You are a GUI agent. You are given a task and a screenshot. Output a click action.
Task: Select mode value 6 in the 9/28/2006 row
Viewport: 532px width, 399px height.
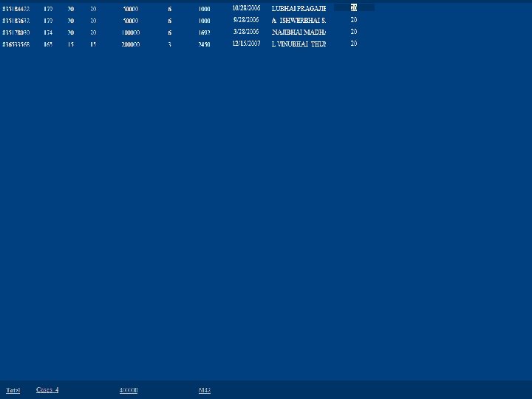coord(170,21)
